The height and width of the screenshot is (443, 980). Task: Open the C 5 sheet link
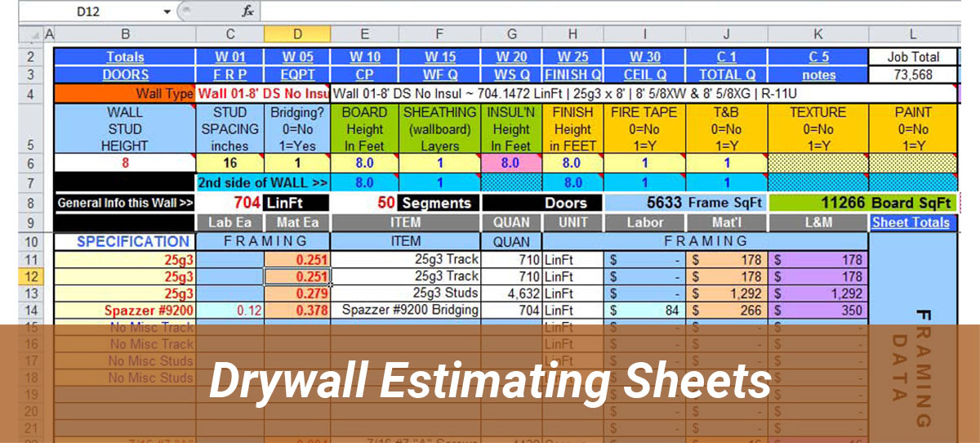coord(818,57)
